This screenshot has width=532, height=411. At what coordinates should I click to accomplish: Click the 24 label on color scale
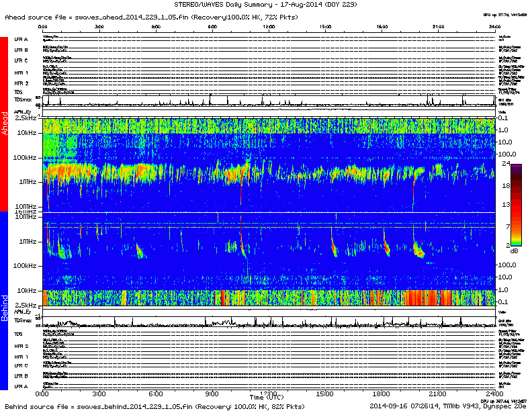click(506, 164)
